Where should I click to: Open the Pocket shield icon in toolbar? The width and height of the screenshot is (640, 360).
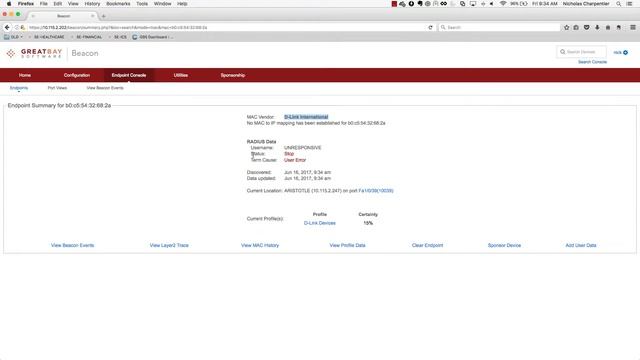pos(587,27)
